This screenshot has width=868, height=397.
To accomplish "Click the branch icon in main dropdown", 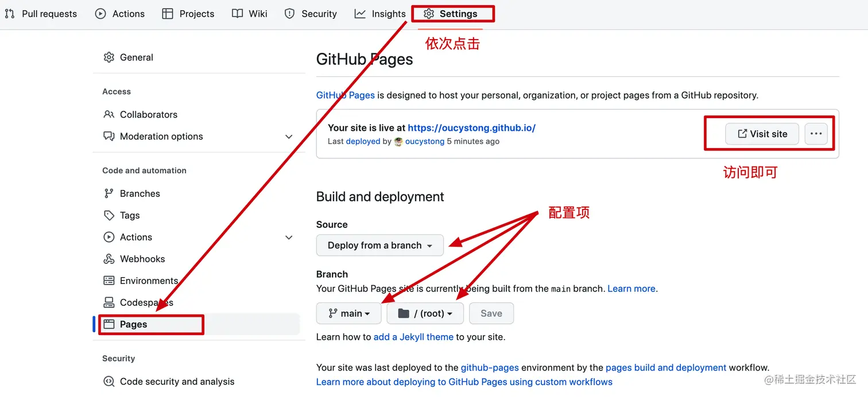I will click(x=333, y=314).
